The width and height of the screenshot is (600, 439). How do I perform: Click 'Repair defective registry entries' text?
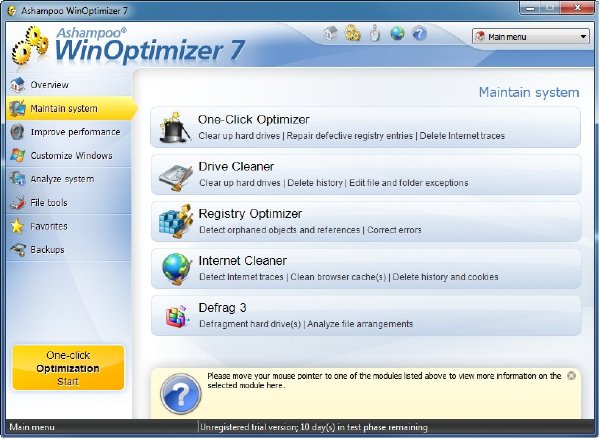pyautogui.click(x=350, y=136)
